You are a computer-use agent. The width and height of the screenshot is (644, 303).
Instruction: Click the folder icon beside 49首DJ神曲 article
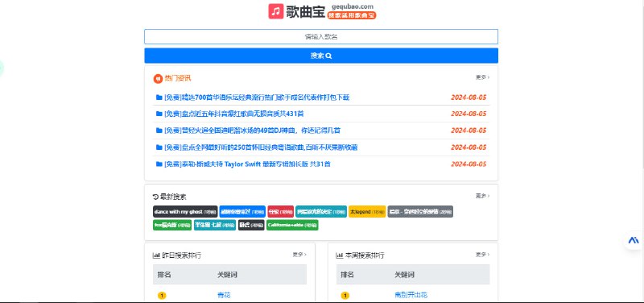(x=159, y=131)
